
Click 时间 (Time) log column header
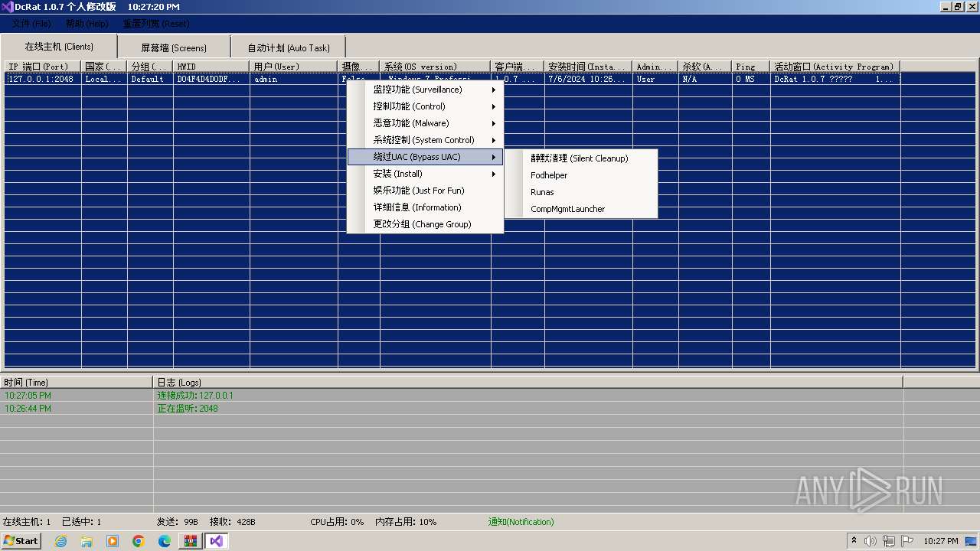[77, 382]
